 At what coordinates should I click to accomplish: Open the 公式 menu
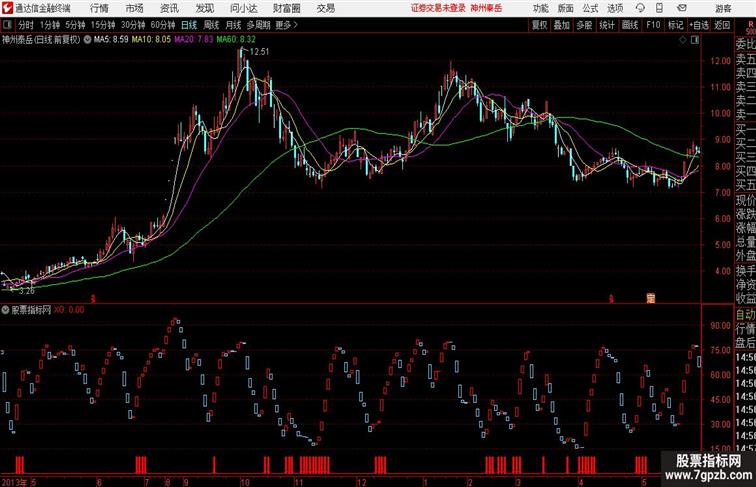pyautogui.click(x=590, y=8)
